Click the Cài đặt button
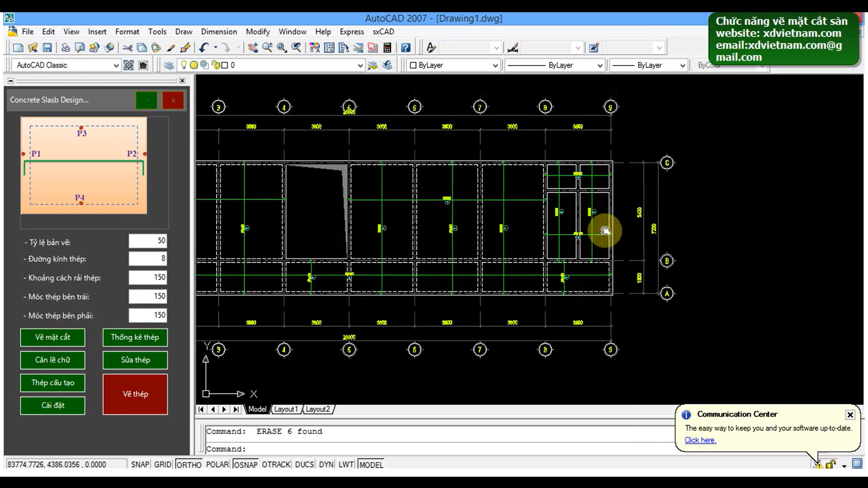This screenshot has width=868, height=488. pos(52,405)
